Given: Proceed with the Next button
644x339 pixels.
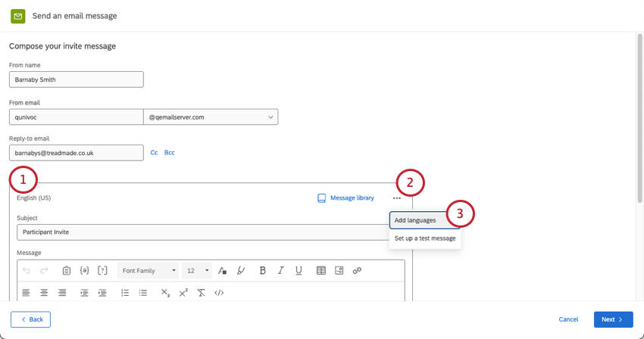Looking at the screenshot, I should (613, 319).
